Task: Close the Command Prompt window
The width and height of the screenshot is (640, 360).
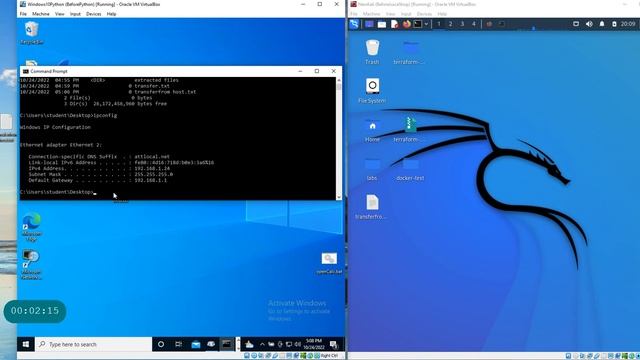Action: (333, 71)
